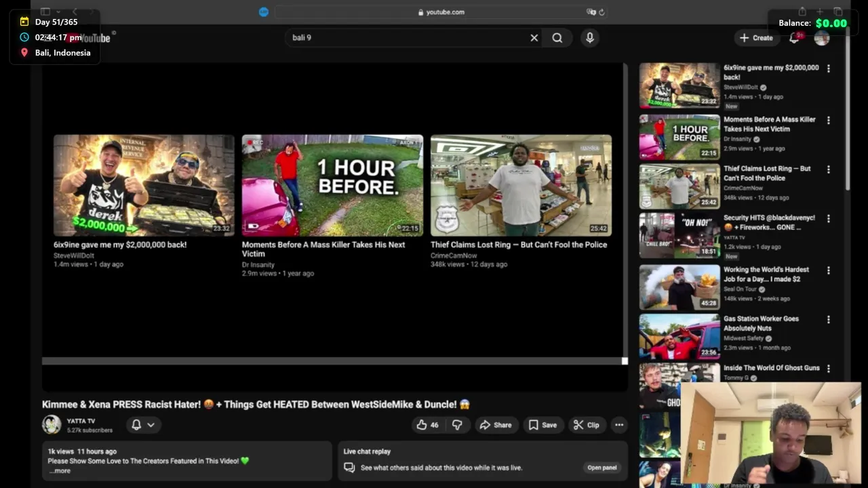
Task: Save the video to a playlist
Action: tap(542, 425)
